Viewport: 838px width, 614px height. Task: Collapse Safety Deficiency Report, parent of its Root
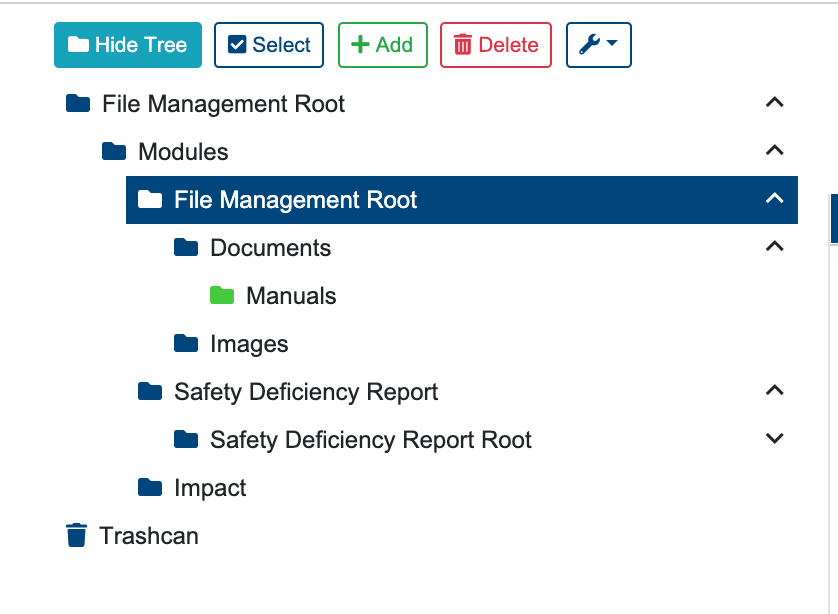pos(774,391)
